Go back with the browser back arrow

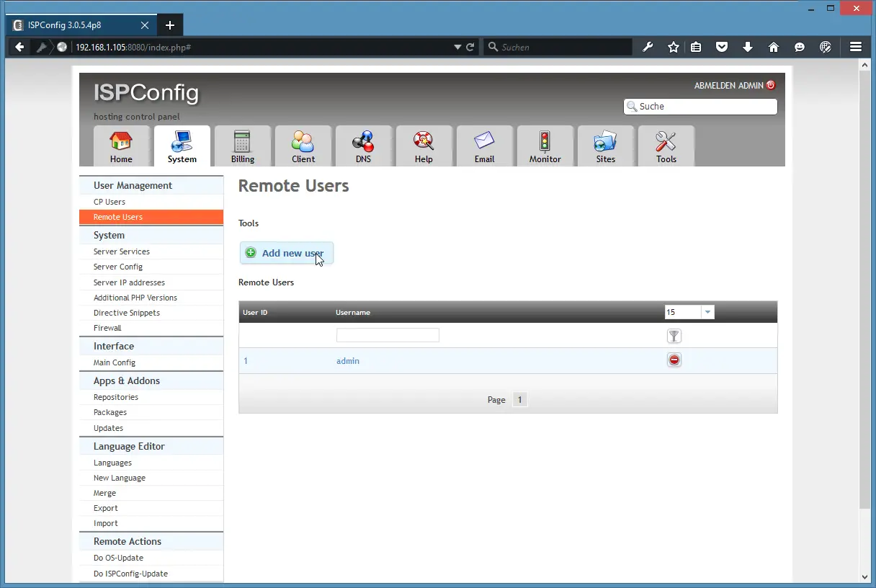(20, 47)
